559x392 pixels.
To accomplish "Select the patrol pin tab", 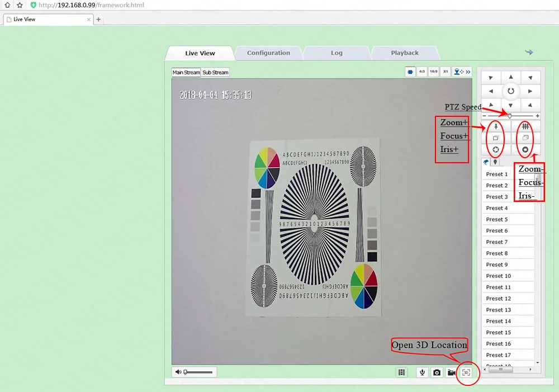I will (495, 162).
